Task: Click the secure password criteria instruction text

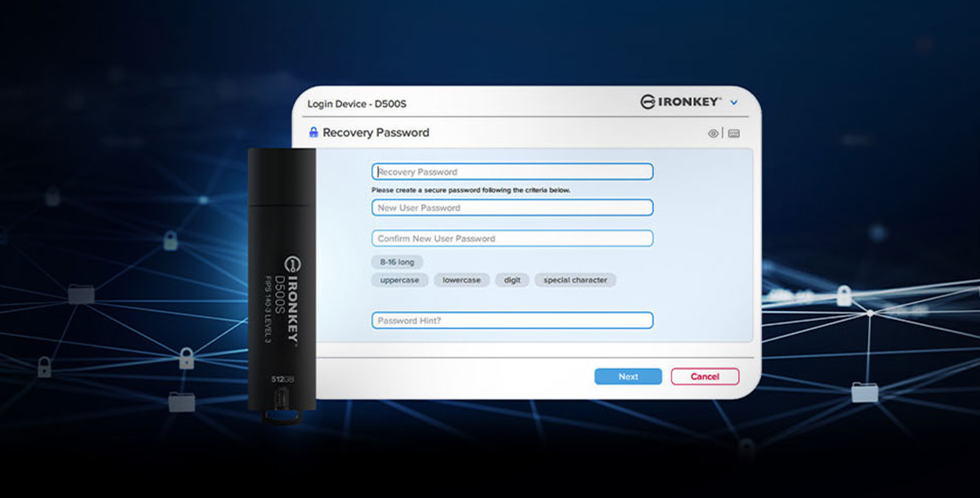Action: pos(470,190)
